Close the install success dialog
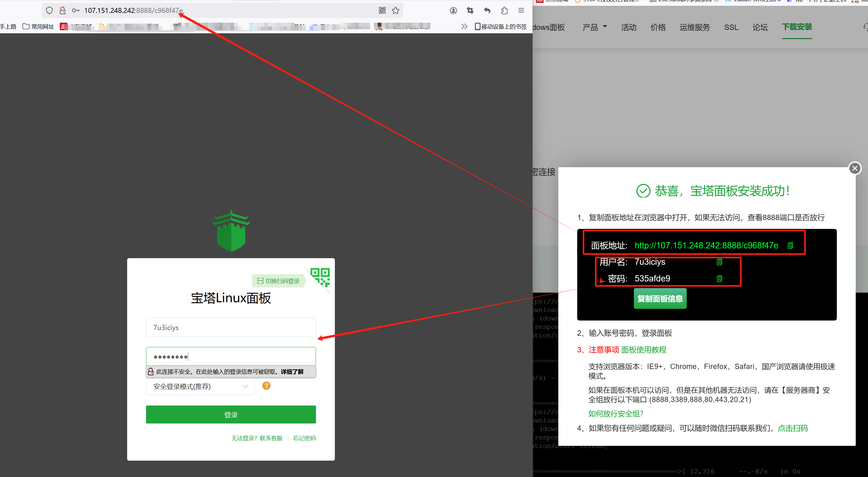 click(855, 168)
